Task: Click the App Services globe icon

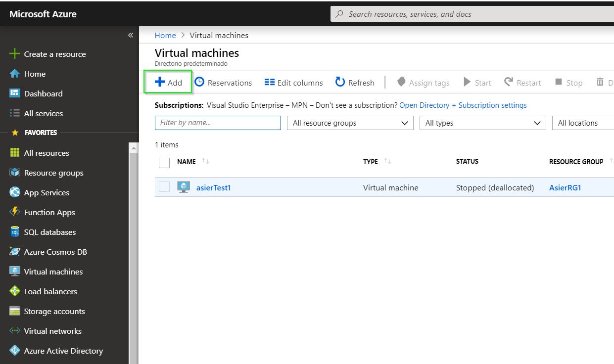Action: (x=15, y=192)
